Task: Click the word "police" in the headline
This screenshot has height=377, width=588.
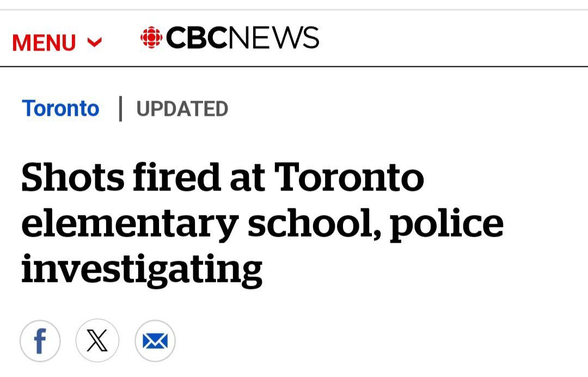Action: tap(446, 223)
